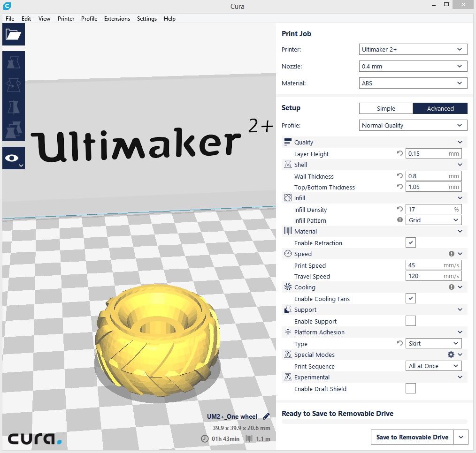Open the View menu

click(x=44, y=18)
